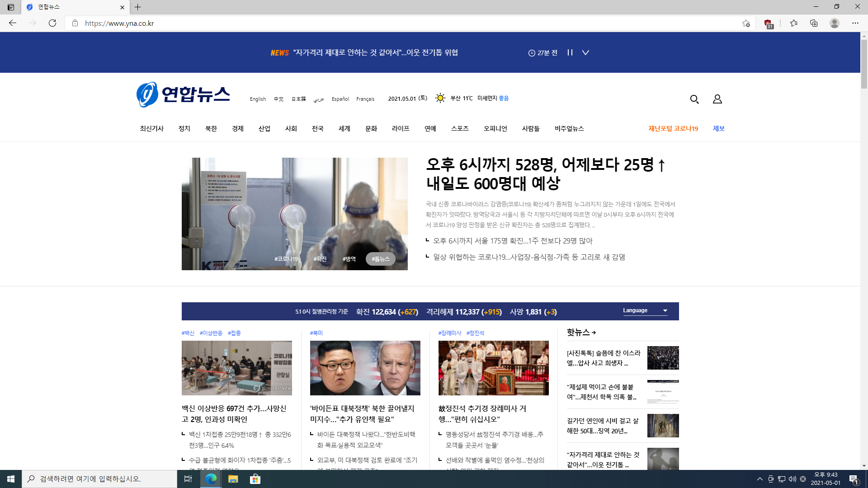Open 바이든표 대북정책 article title
The image size is (868, 488).
click(362, 414)
